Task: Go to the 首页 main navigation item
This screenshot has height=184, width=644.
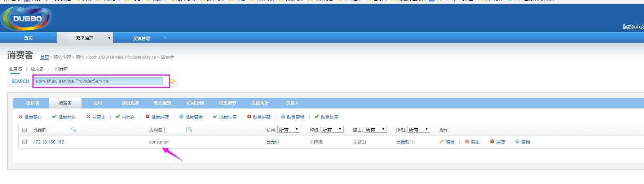Action: point(28,38)
